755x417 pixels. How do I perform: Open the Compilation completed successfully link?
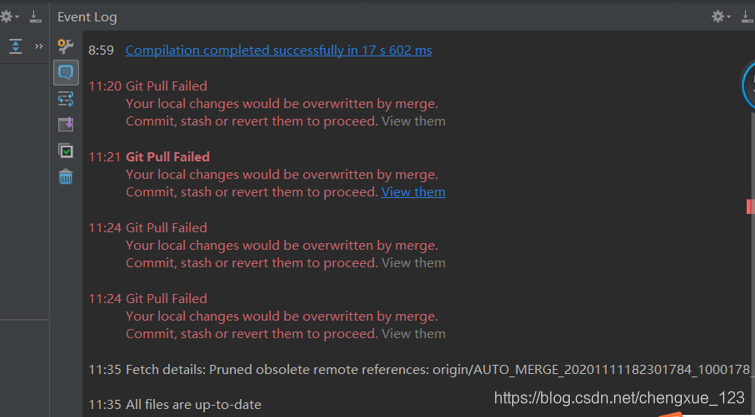point(278,51)
